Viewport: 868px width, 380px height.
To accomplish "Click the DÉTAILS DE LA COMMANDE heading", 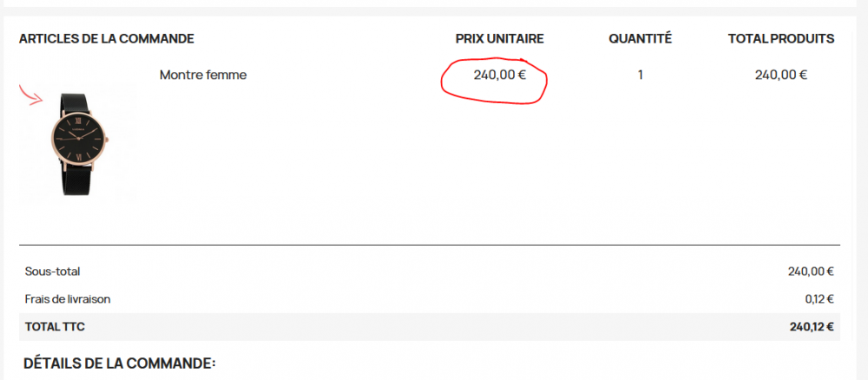I will pyautogui.click(x=119, y=364).
